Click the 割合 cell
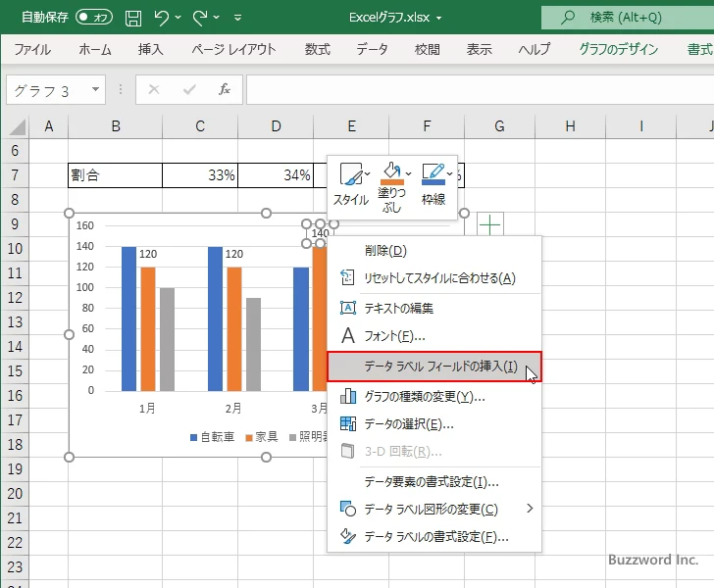 pos(115,175)
